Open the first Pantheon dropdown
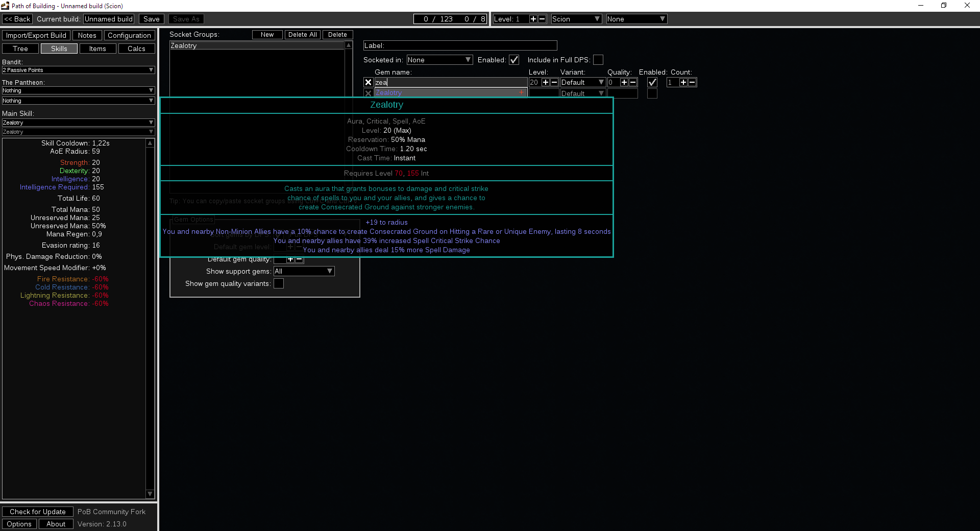 coord(79,90)
